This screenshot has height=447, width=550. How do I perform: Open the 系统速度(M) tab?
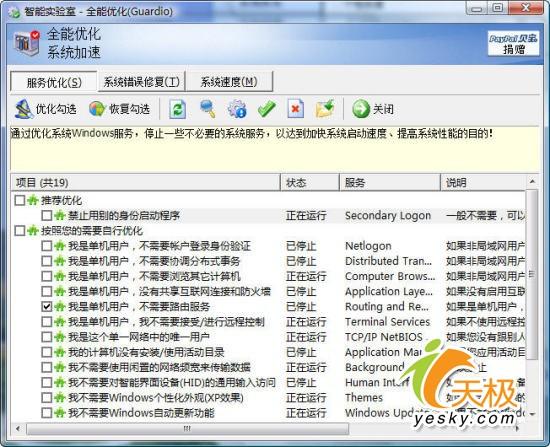229,82
